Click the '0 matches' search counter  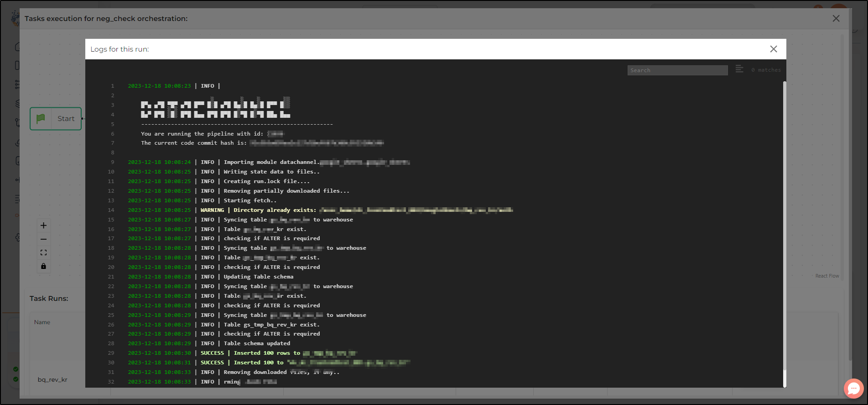coord(766,70)
